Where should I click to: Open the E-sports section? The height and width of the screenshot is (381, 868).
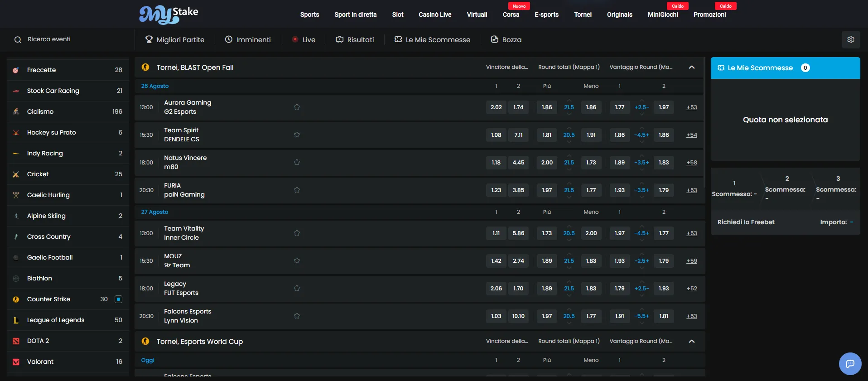[x=546, y=14]
